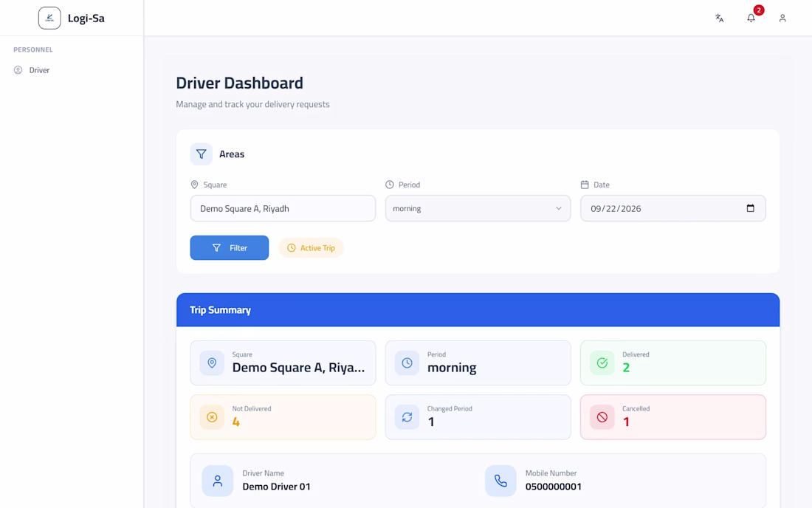Open the user profile icon
The width and height of the screenshot is (812, 508).
(x=782, y=18)
